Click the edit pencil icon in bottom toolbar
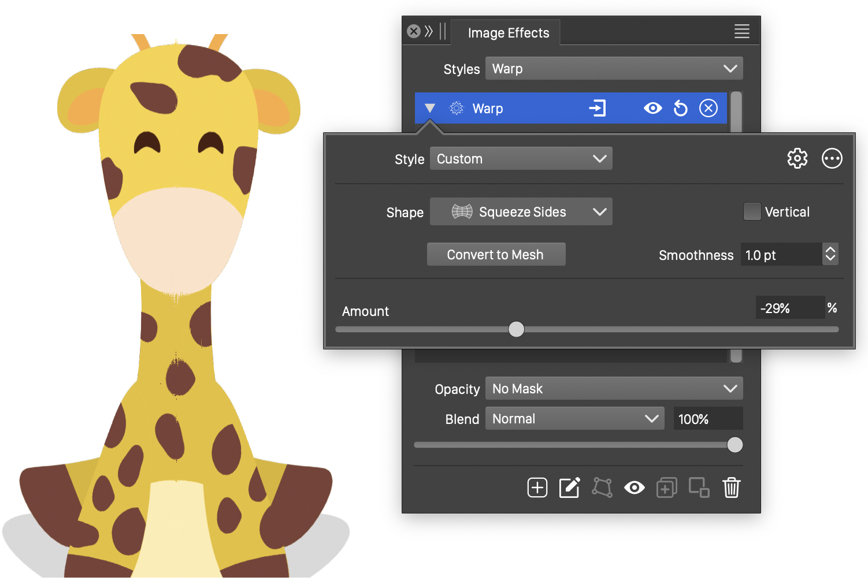 click(x=569, y=487)
